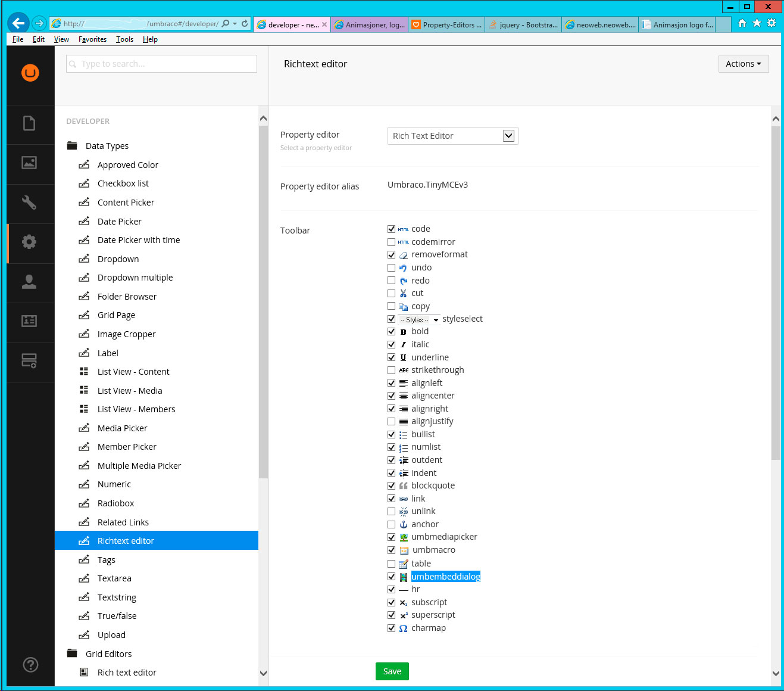Image resolution: width=784 pixels, height=691 pixels.
Task: Select the Related Links data type
Action: [x=123, y=522]
